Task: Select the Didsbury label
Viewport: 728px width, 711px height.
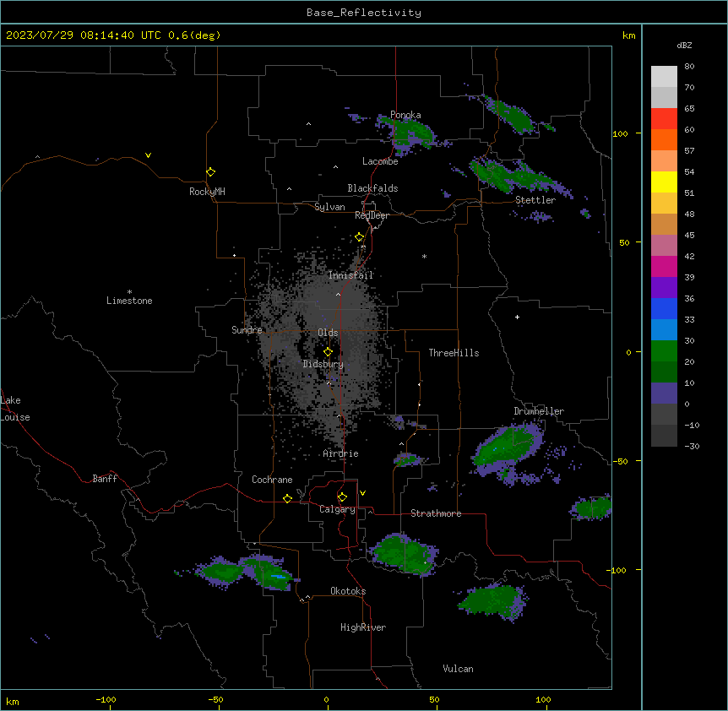Action: 323,364
